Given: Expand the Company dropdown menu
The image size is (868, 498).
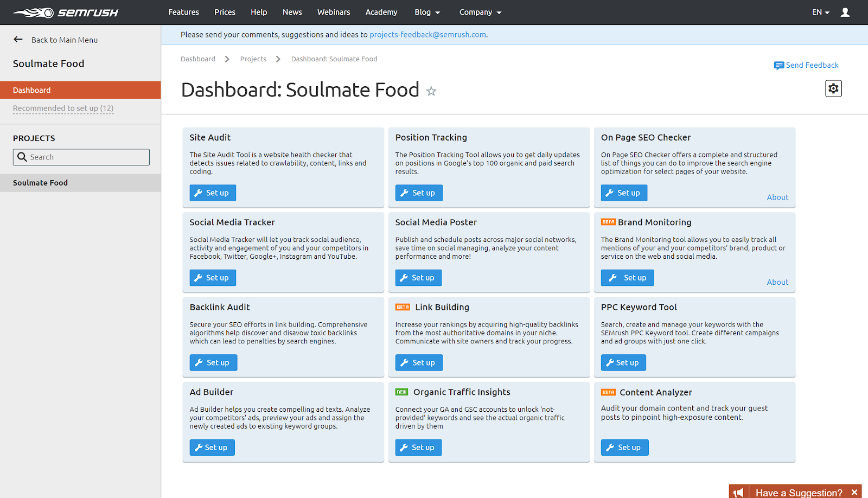Looking at the screenshot, I should click(481, 12).
